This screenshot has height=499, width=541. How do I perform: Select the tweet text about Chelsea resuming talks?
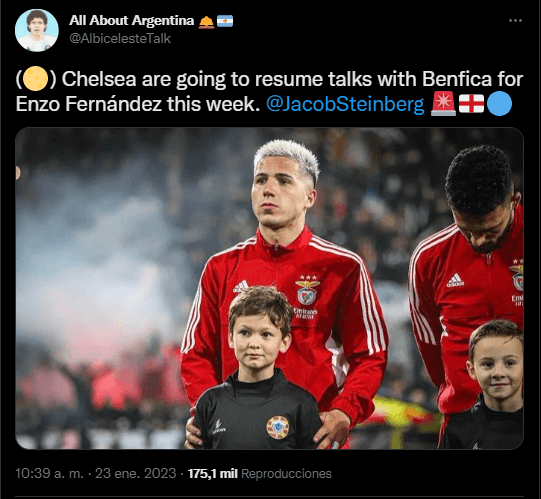[269, 91]
